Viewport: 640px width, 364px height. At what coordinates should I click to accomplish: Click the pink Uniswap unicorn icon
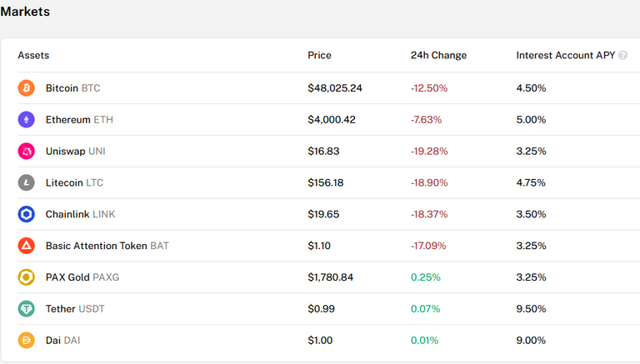pyautogui.click(x=26, y=151)
